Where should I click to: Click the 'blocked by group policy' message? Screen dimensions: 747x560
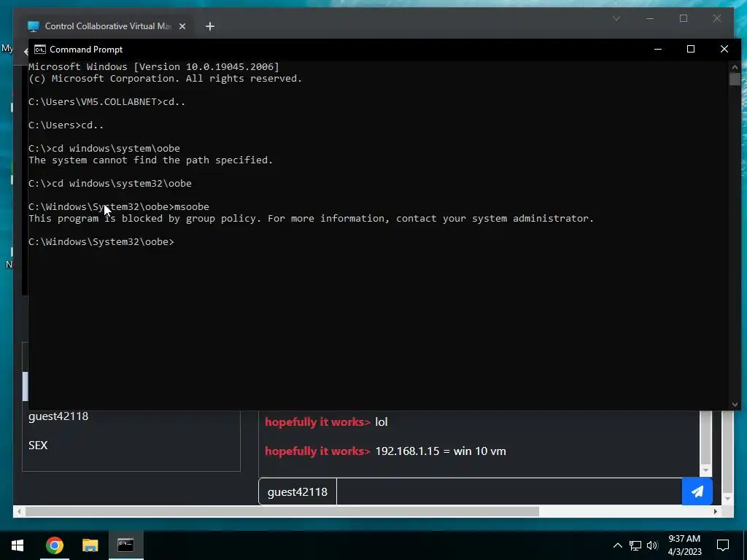pos(311,219)
